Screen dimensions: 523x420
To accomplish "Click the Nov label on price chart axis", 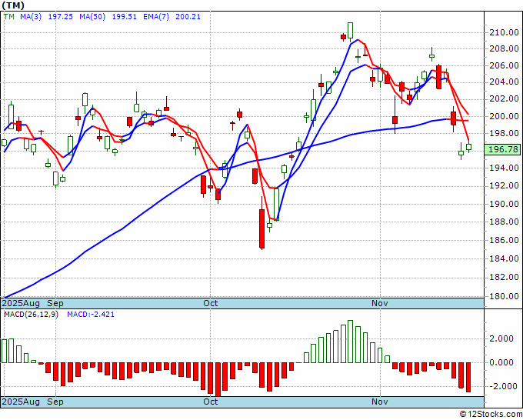I will point(380,303).
